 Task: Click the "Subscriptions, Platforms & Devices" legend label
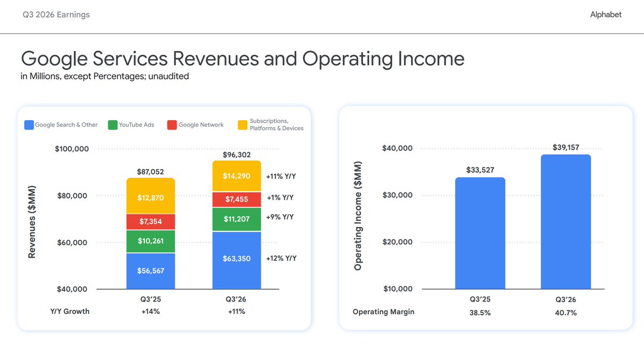tap(277, 124)
